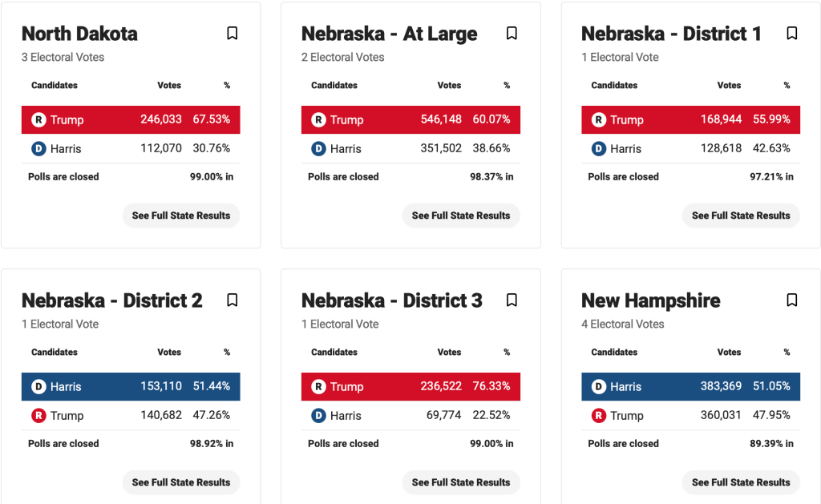
Task: Save Nebraska - District 2 with bookmark icon
Action: (233, 300)
